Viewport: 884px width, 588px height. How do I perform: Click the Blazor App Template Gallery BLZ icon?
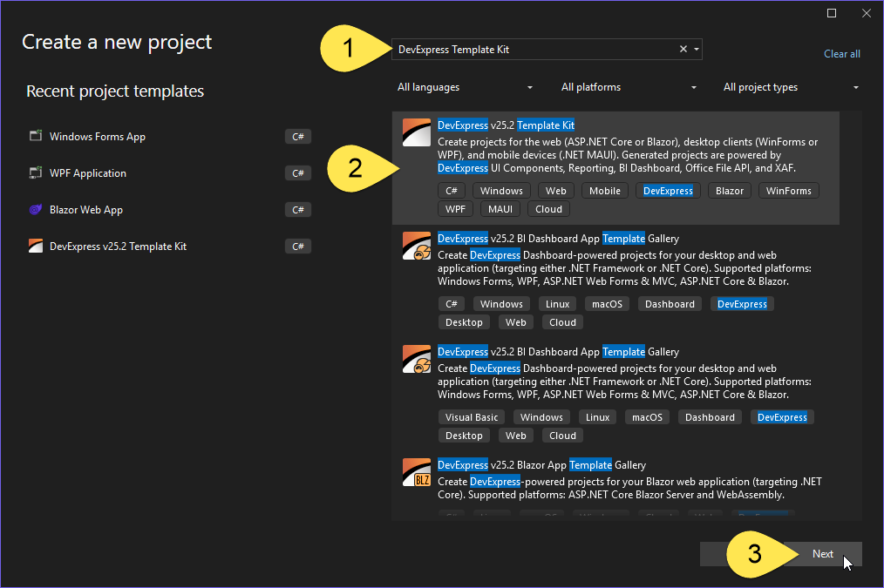[417, 472]
